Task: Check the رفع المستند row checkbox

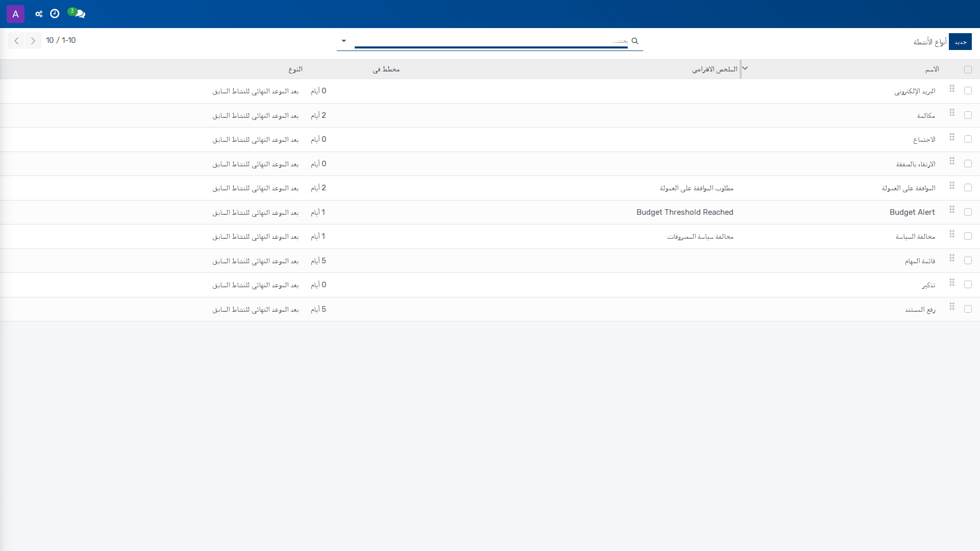Action: [x=968, y=309]
